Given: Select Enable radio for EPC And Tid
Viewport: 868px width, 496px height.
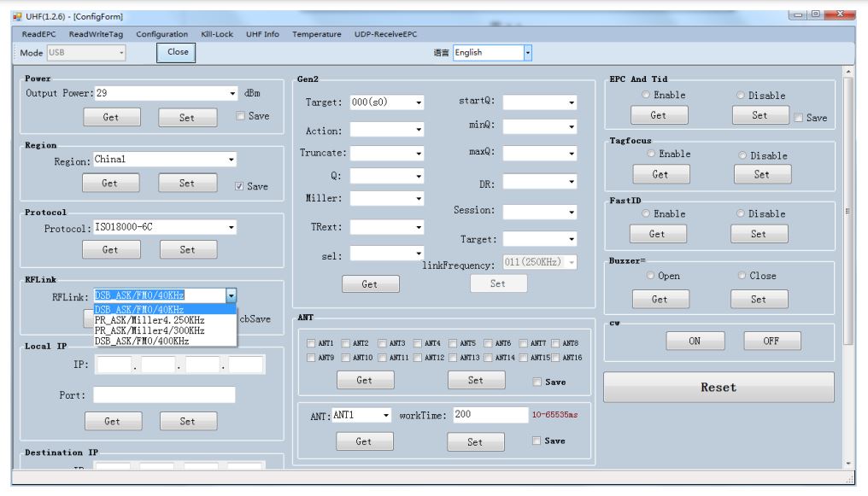Looking at the screenshot, I should [647, 95].
